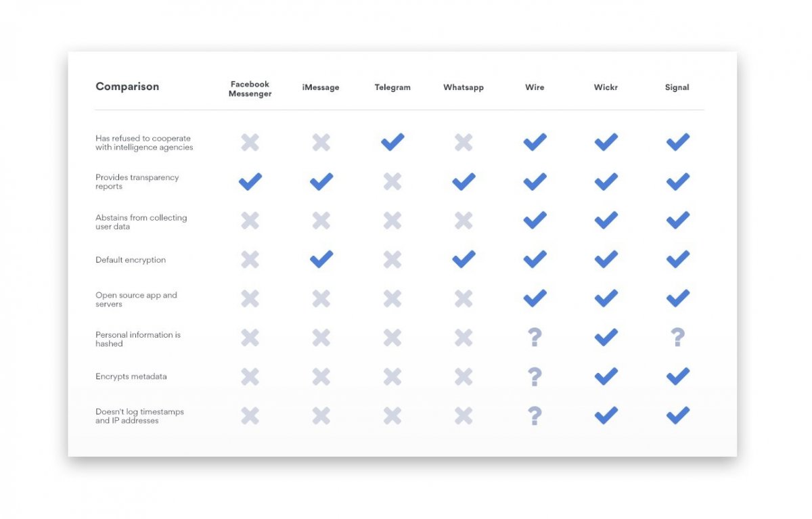The image size is (812, 519).
Task: Click Wickr's checkmark for Doesn't log timestamps
Action: coord(606,415)
